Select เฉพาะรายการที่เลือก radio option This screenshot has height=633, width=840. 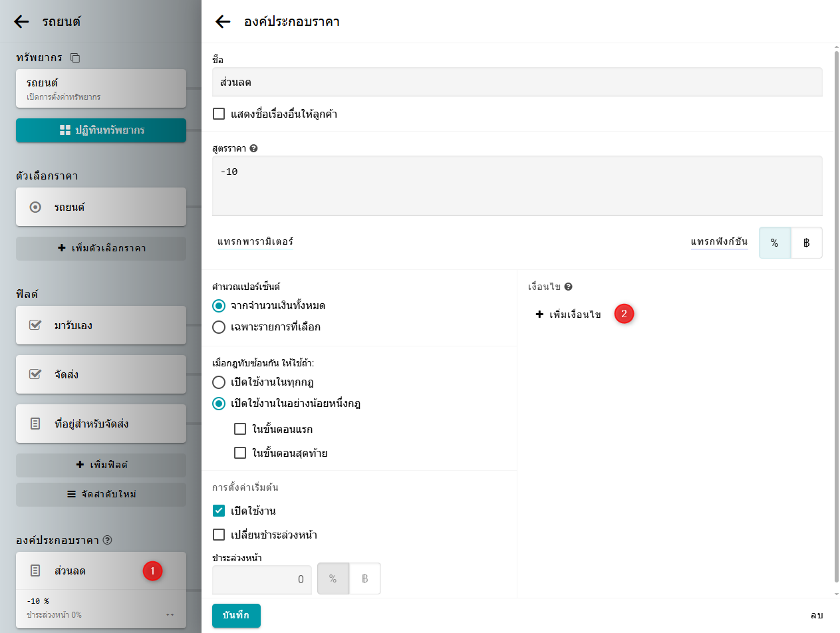[218, 327]
